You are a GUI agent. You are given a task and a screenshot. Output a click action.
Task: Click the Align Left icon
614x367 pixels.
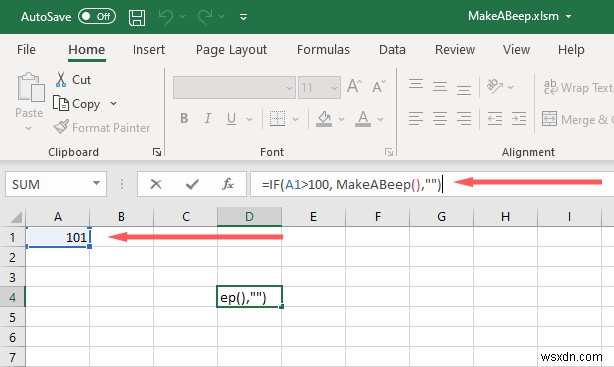click(415, 119)
